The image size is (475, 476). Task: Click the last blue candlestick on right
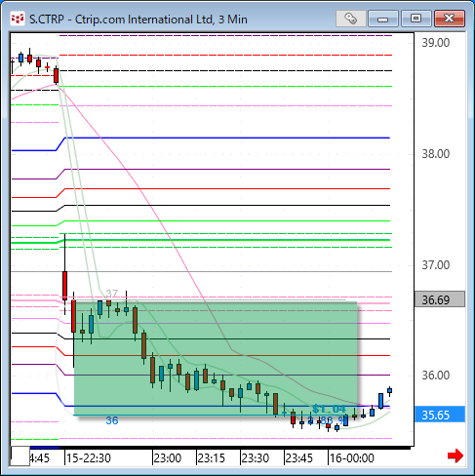389,391
